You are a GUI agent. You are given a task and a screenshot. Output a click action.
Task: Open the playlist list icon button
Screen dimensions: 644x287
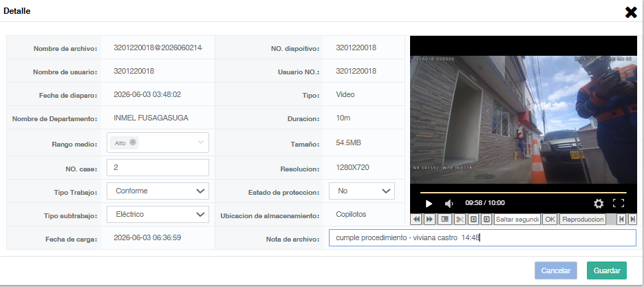[x=444, y=220]
